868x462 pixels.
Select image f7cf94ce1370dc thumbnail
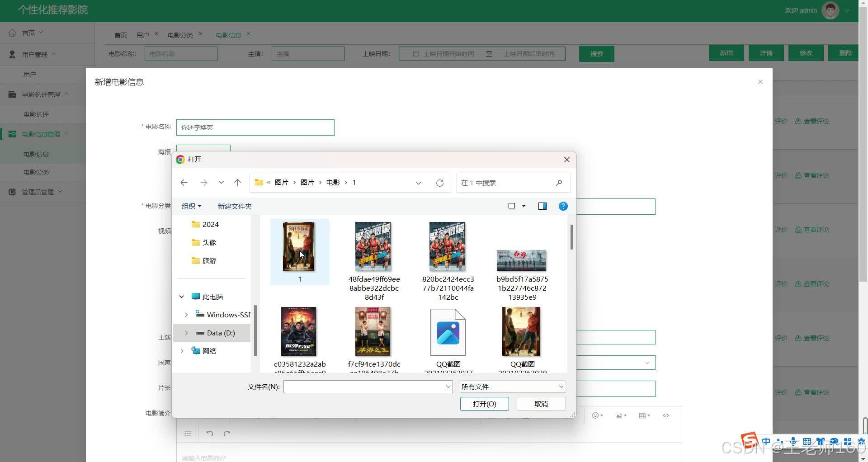pyautogui.click(x=373, y=331)
